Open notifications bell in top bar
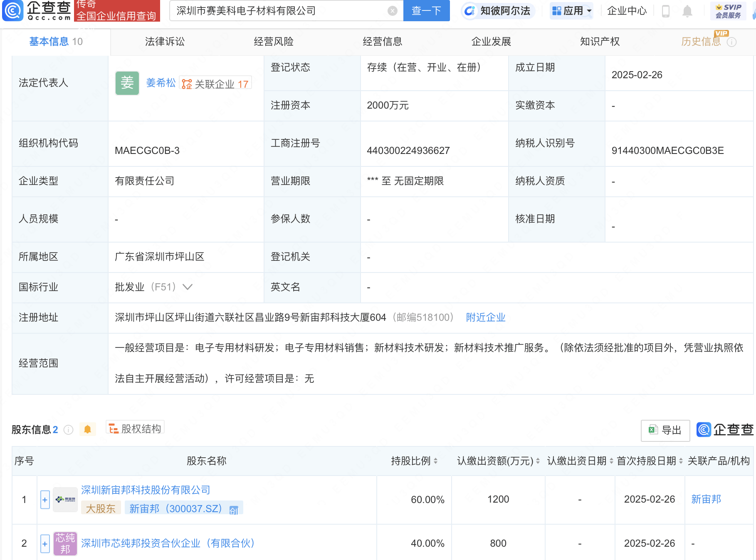 pyautogui.click(x=687, y=11)
